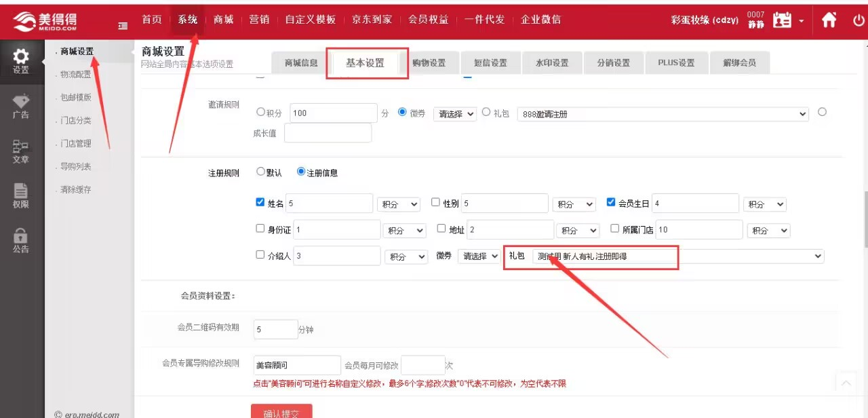The width and height of the screenshot is (868, 418).
Task: Click the power logout icon
Action: (859, 20)
